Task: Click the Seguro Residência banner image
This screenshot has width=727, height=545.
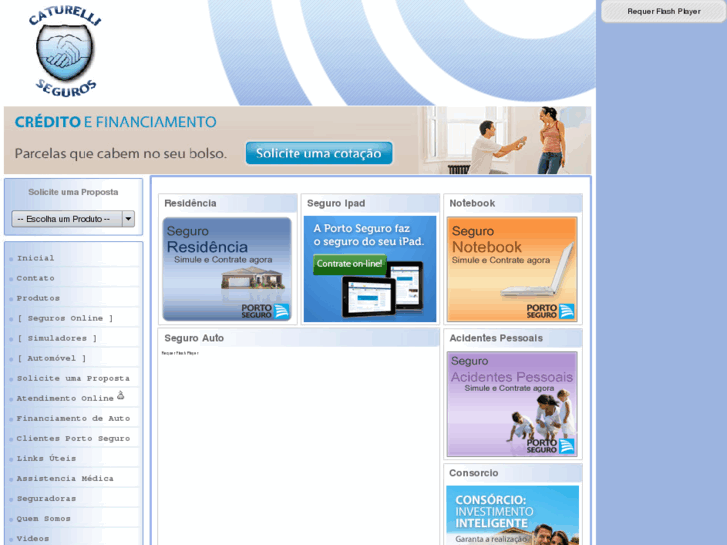Action: 227,269
